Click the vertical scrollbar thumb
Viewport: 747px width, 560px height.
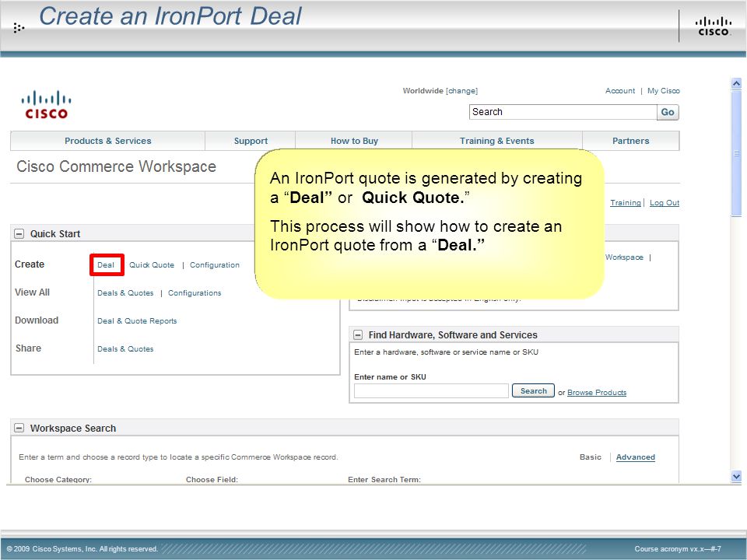(x=736, y=153)
